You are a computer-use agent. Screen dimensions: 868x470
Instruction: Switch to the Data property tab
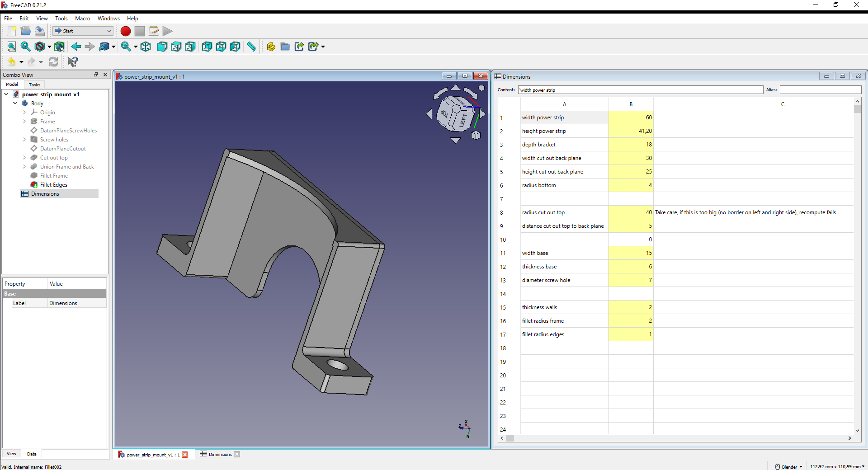[x=32, y=454]
